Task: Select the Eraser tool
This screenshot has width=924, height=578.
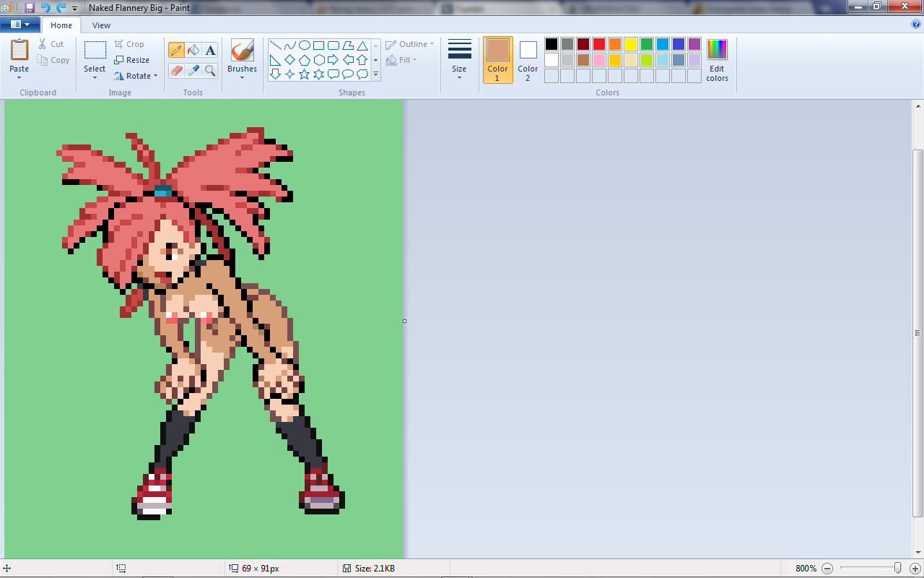Action: [176, 70]
